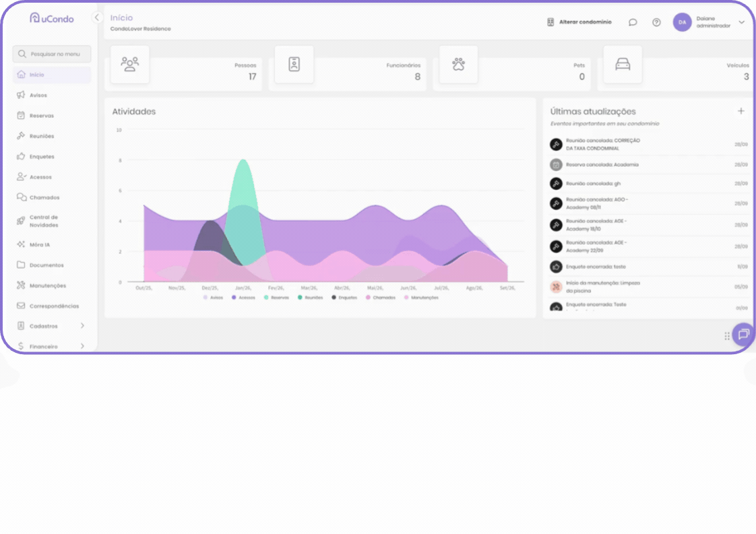Click the Funcionários badge icon card
The height and width of the screenshot is (534, 756).
(x=294, y=64)
